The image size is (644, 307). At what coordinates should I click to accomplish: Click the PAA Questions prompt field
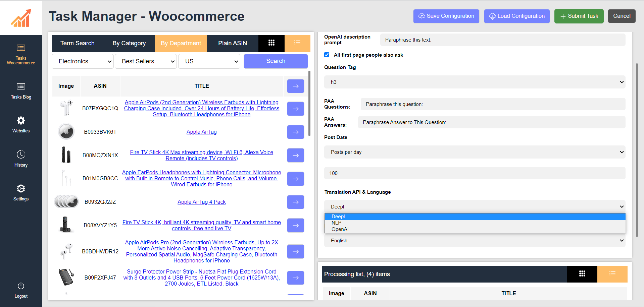tap(493, 104)
